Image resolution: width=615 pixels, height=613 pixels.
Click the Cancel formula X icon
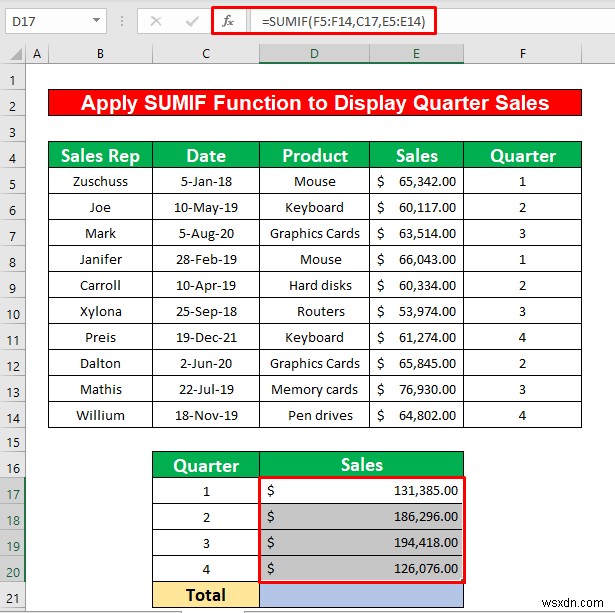156,21
